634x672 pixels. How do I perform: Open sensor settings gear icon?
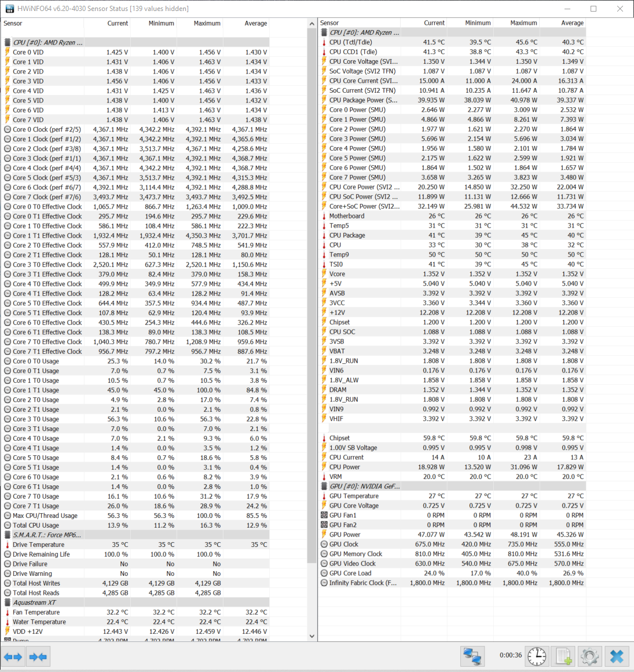tap(589, 656)
